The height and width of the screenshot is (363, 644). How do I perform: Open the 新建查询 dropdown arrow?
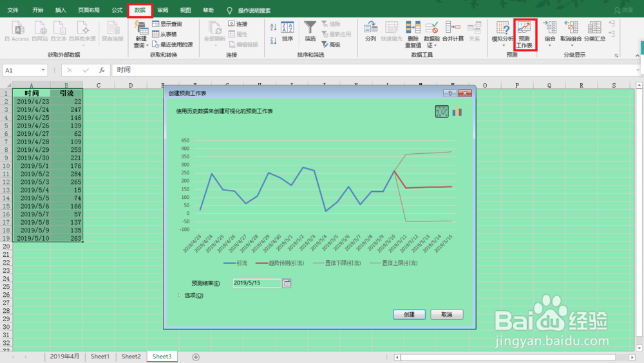147,46
